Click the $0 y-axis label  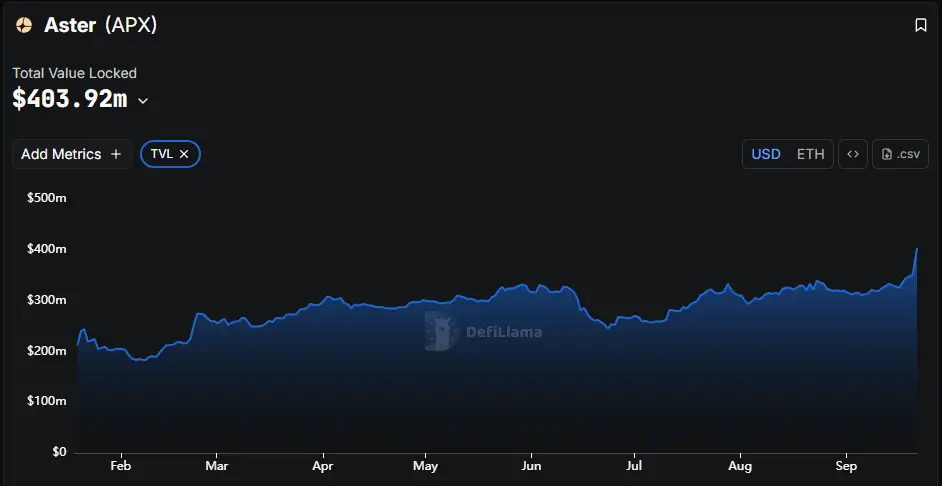(57, 452)
